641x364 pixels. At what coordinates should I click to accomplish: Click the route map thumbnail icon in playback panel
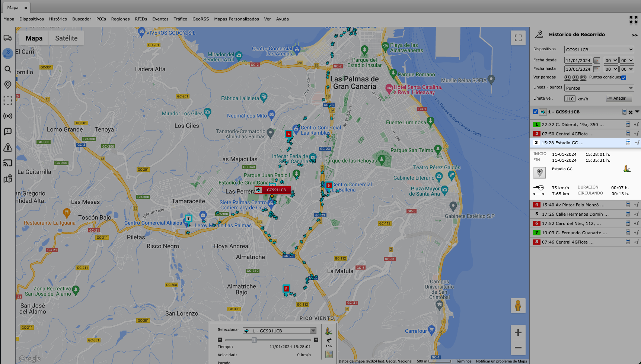coord(329,354)
